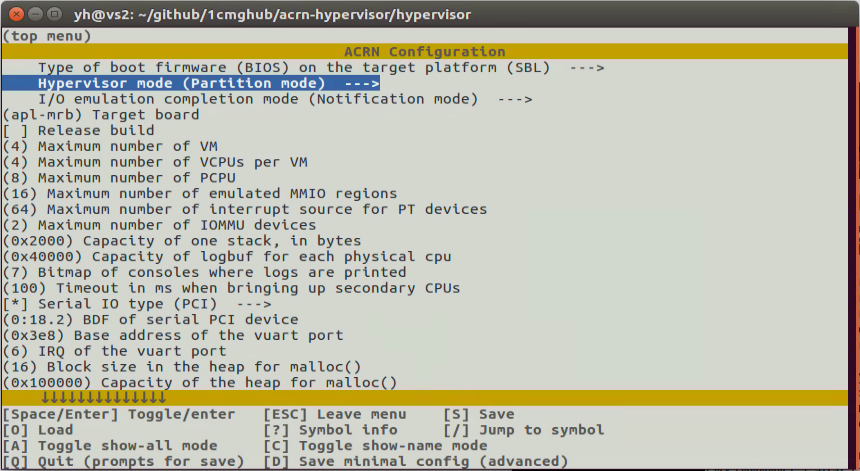Minimize the terminal window
Image resolution: width=860 pixels, height=471 pixels.
pos(35,14)
